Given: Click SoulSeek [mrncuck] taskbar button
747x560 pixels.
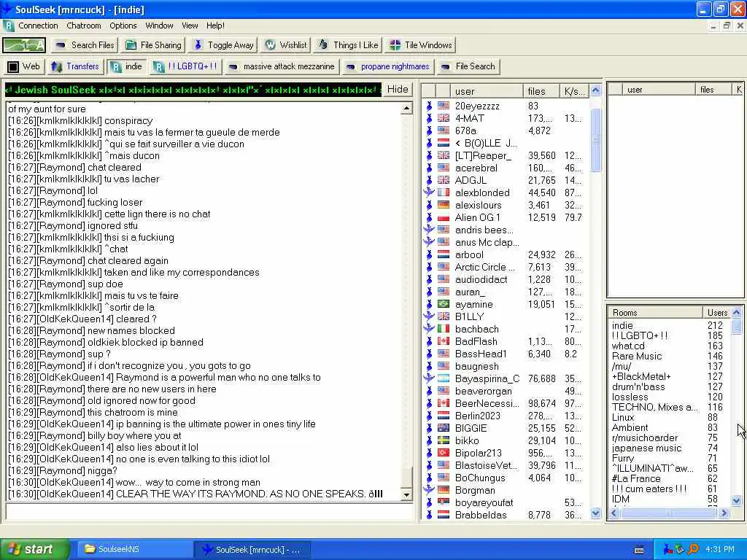Looking at the screenshot, I should (252, 550).
